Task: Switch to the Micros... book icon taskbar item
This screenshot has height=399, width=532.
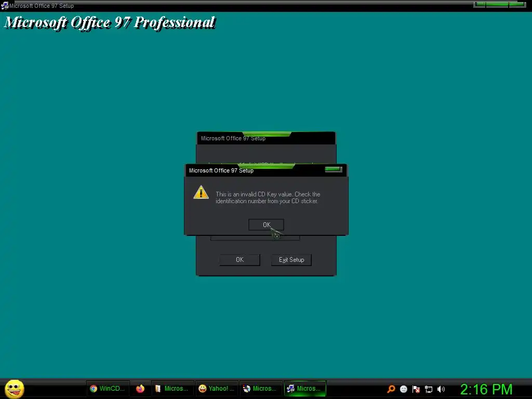Action: pos(172,389)
